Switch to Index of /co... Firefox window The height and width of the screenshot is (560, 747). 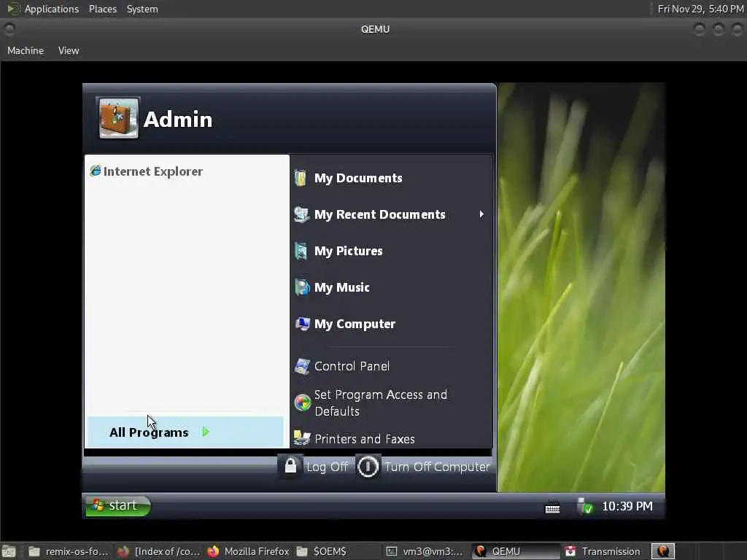click(159, 551)
